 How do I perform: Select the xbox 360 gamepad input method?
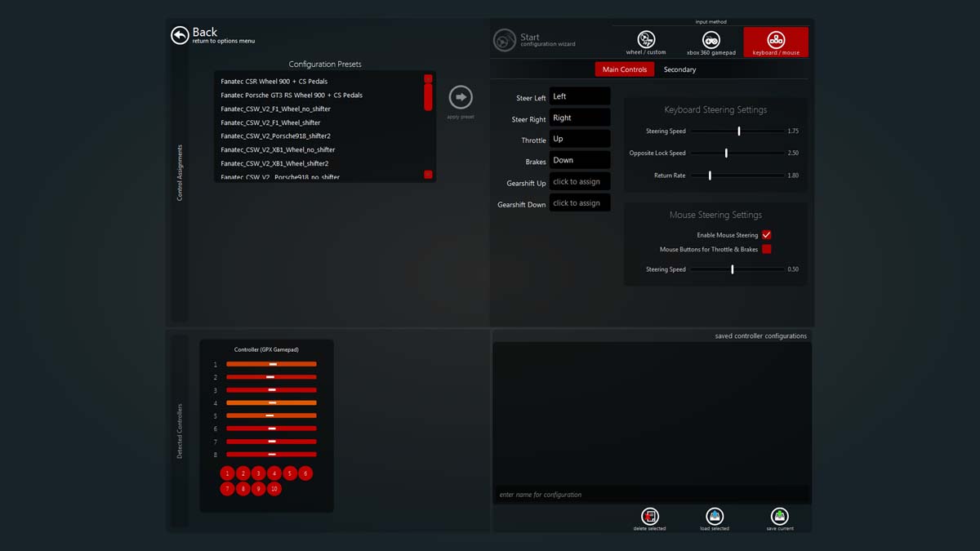710,39
